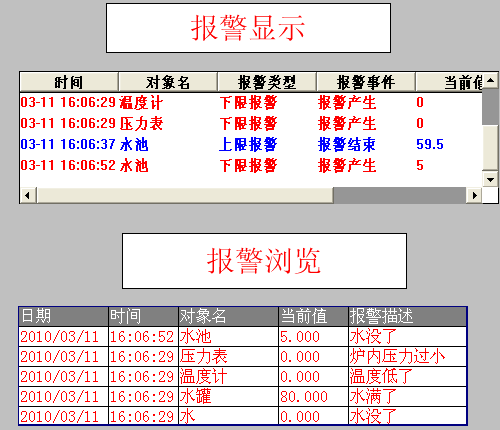Click the 时间 column header in alarm list

tap(69, 82)
